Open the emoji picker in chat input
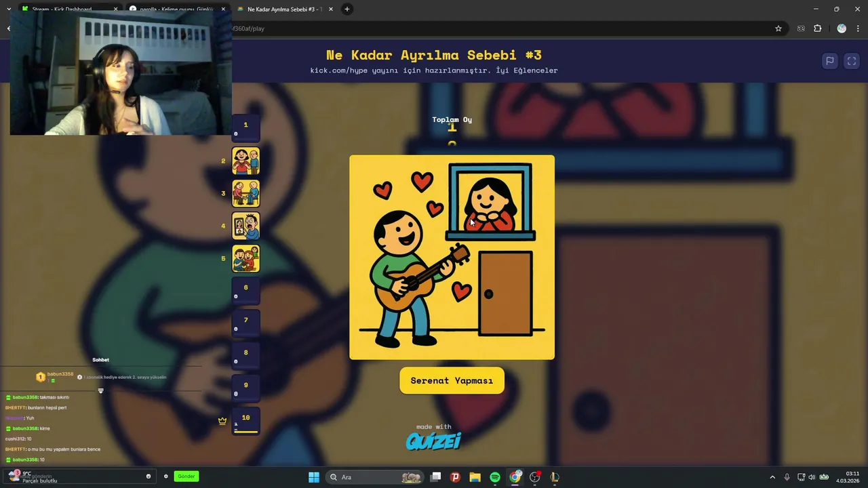 tap(149, 476)
